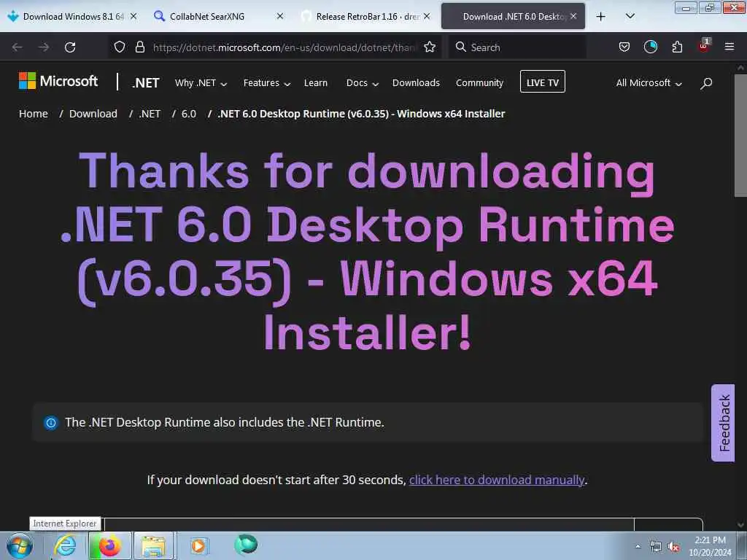
Task: Switch to CollabNet SearXNG tab
Action: (x=219, y=17)
